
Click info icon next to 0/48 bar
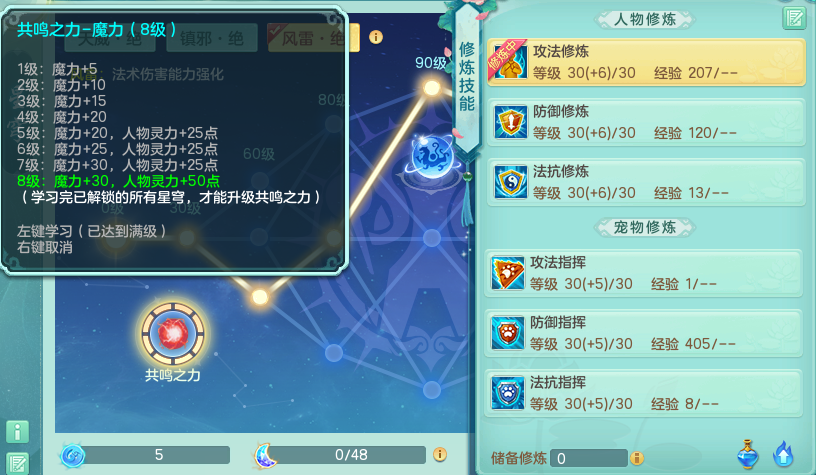pyautogui.click(x=440, y=455)
